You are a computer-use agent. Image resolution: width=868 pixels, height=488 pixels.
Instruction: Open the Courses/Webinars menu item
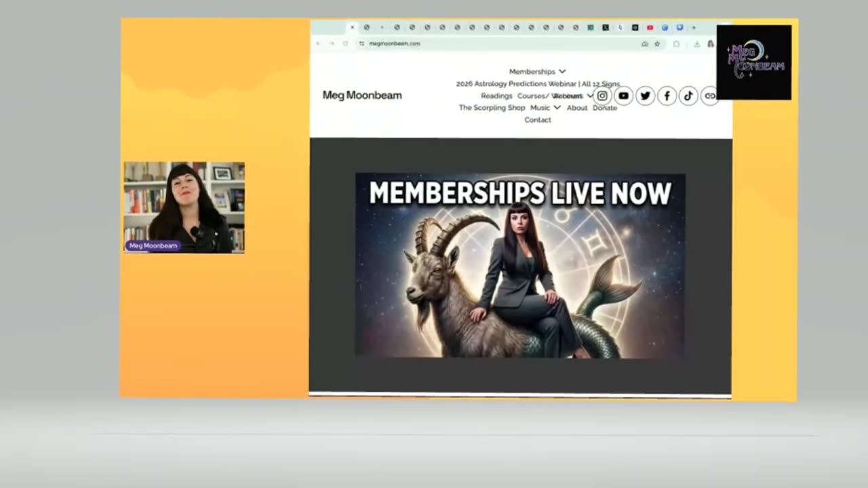click(x=550, y=96)
